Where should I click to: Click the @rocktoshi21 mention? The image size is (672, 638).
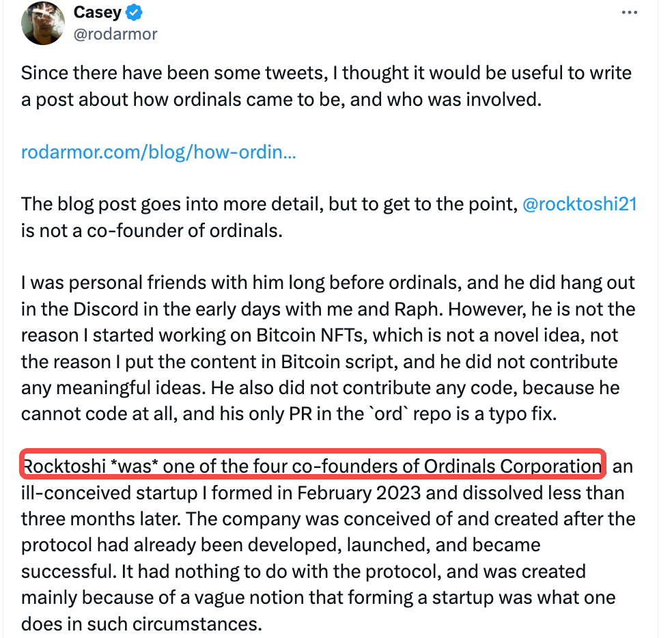579,204
